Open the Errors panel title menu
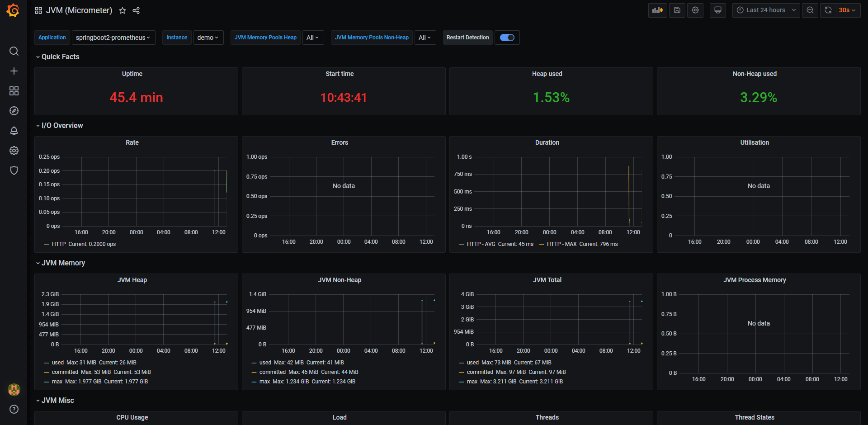The height and width of the screenshot is (425, 868). click(x=340, y=142)
